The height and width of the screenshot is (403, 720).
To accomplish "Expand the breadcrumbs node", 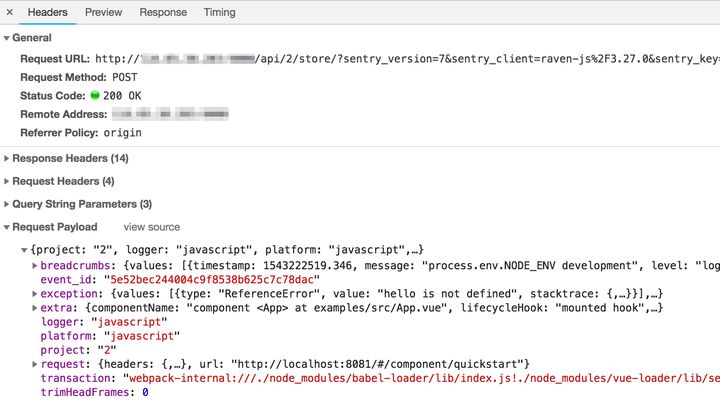I will pyautogui.click(x=34, y=266).
